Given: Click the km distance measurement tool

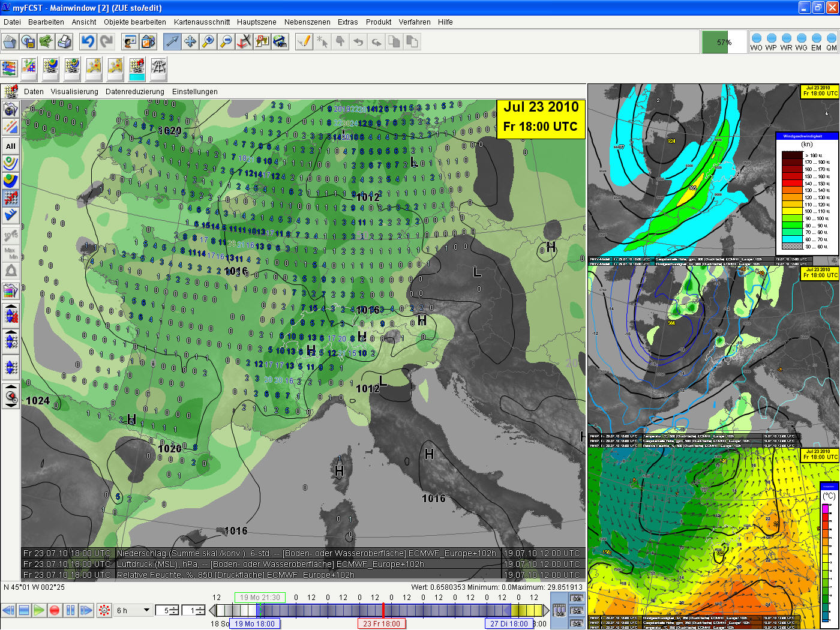Looking at the screenshot, I should click(x=280, y=41).
